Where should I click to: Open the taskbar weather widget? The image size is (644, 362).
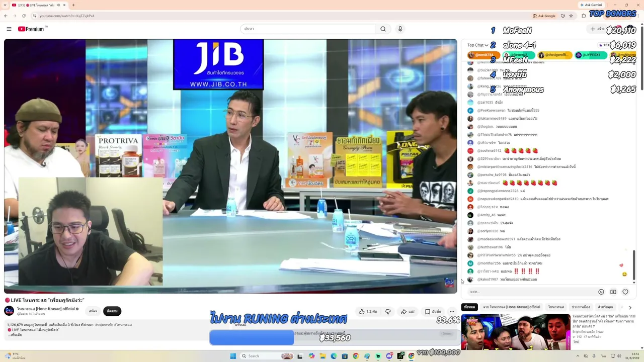click(x=16, y=356)
